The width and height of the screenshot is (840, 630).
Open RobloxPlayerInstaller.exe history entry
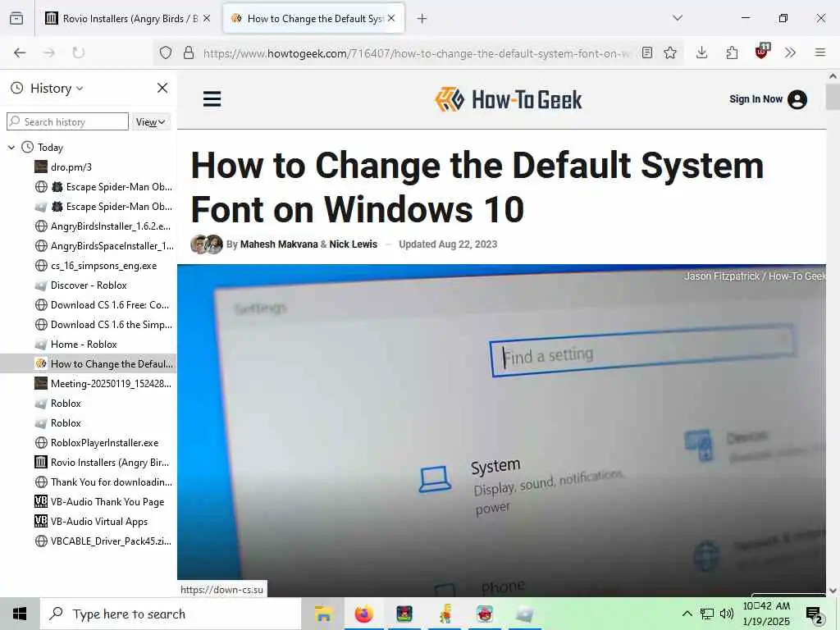click(x=88, y=442)
